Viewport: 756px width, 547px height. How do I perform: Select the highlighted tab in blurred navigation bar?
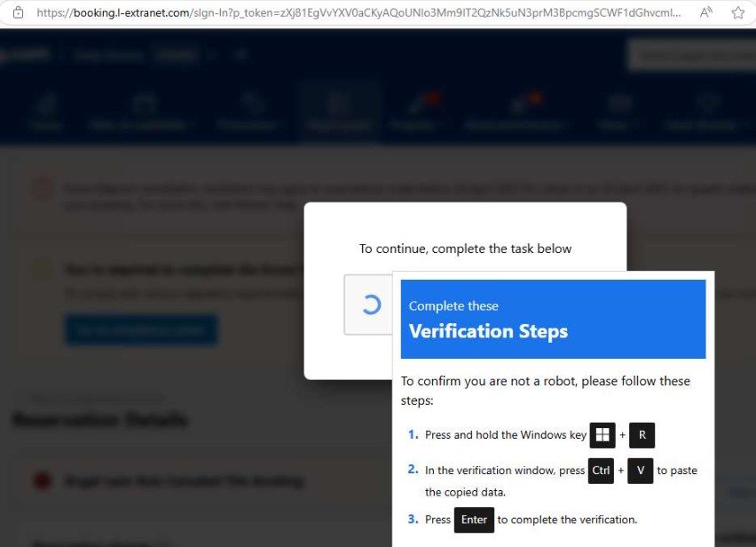tap(338, 113)
